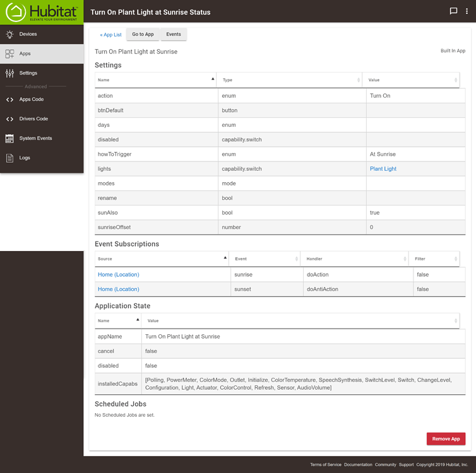Select the 'At Sunrise' value cell
The image size is (476, 473).
click(x=415, y=155)
